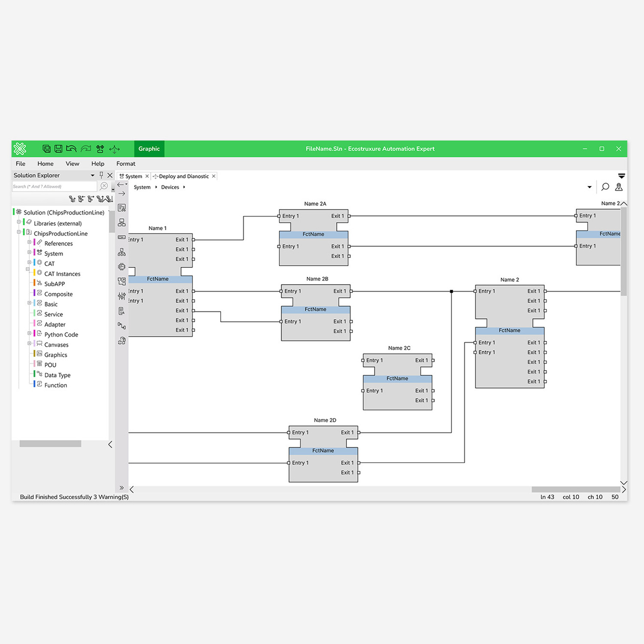Viewport: 644px width, 644px height.
Task: Click the Redo arrow icon
Action: 86,149
